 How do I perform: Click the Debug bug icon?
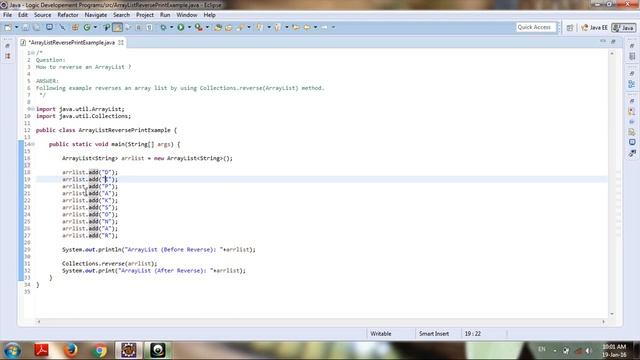[x=163, y=27]
